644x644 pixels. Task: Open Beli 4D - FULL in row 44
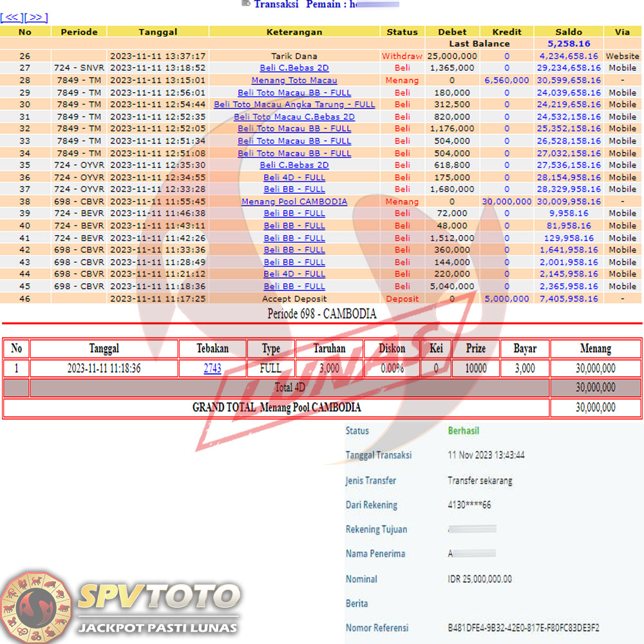(x=294, y=274)
